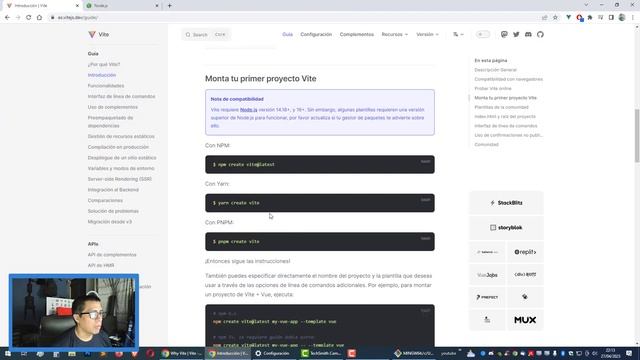Open the Vue devtools extension icon
The height and width of the screenshot is (360, 640).
pyautogui.click(x=569, y=18)
